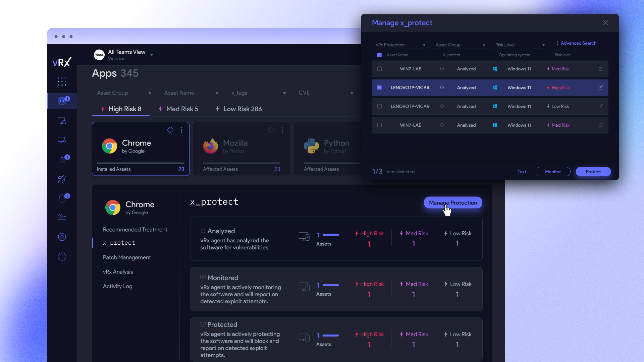Click the help question mark icon
The image size is (644, 362).
coord(62,256)
